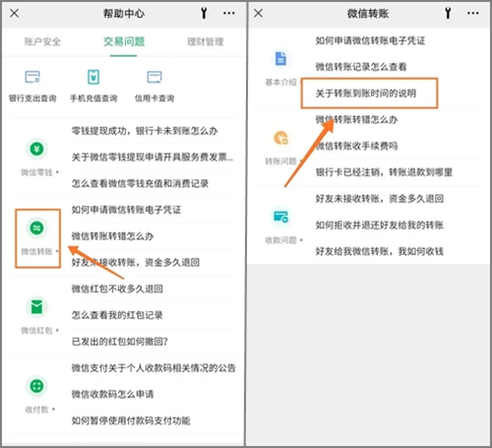Open 微信转账转错怎么办 in 微信转账 page
This screenshot has height=448, width=492.
[356, 119]
